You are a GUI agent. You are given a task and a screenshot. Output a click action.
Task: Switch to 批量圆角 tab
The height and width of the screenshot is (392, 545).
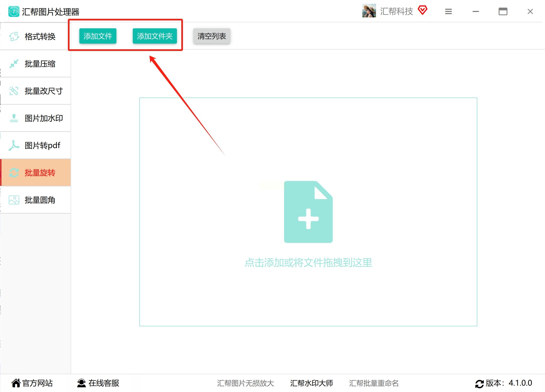(40, 200)
